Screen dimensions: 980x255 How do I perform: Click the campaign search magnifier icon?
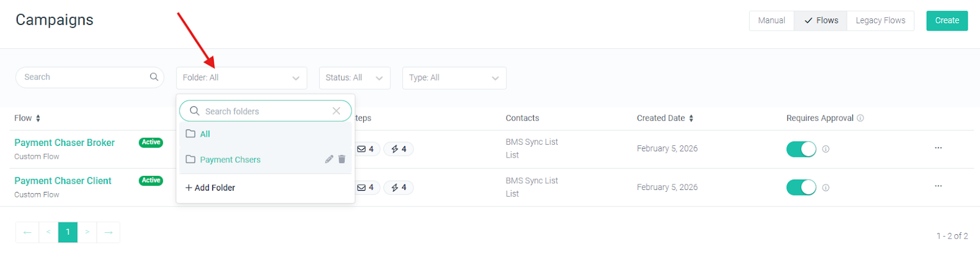click(x=154, y=77)
